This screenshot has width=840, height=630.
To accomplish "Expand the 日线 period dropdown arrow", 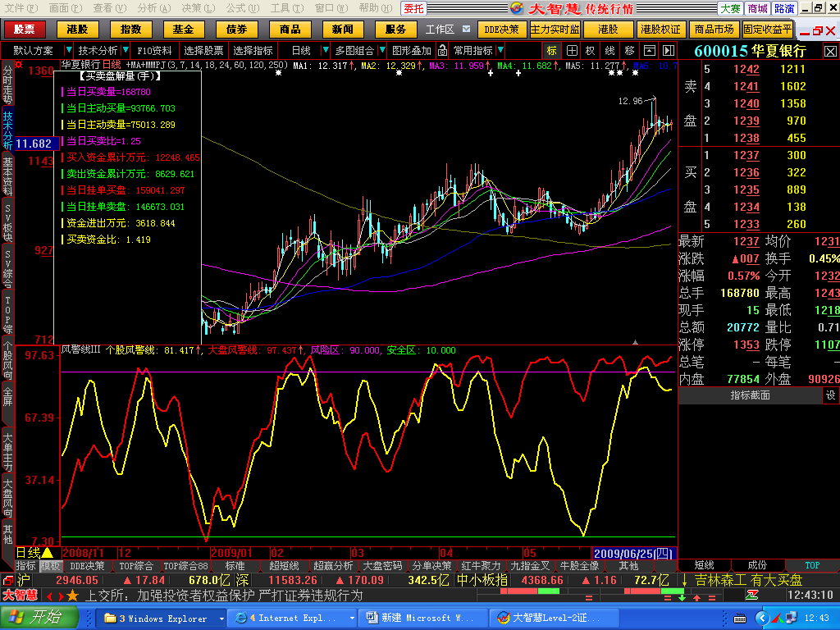I will pyautogui.click(x=325, y=50).
